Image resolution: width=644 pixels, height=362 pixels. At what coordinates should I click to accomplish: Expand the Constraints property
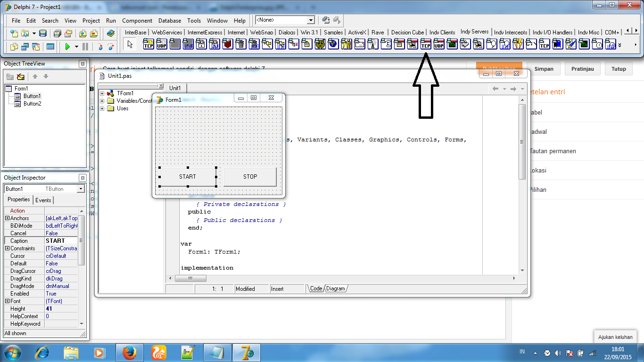(7, 248)
